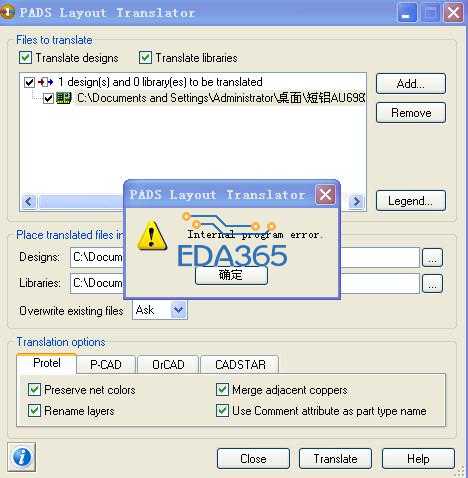Toggle Translate libraries checkbox
This screenshot has height=478, width=468.
pos(145,58)
